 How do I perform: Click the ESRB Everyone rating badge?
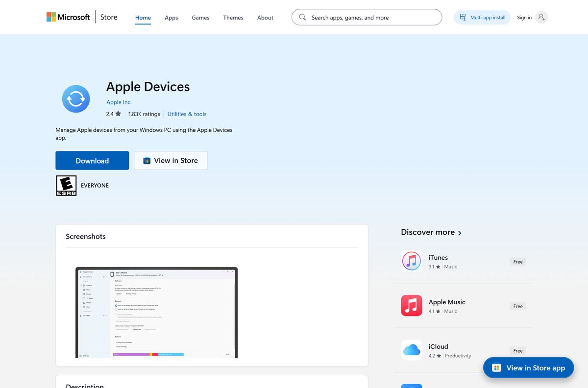click(x=66, y=186)
